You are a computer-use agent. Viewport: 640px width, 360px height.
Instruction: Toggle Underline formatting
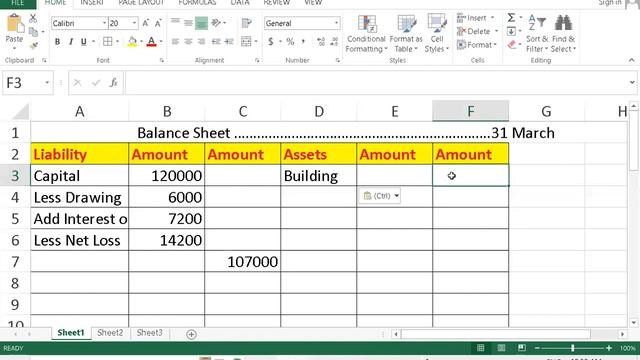[84, 42]
